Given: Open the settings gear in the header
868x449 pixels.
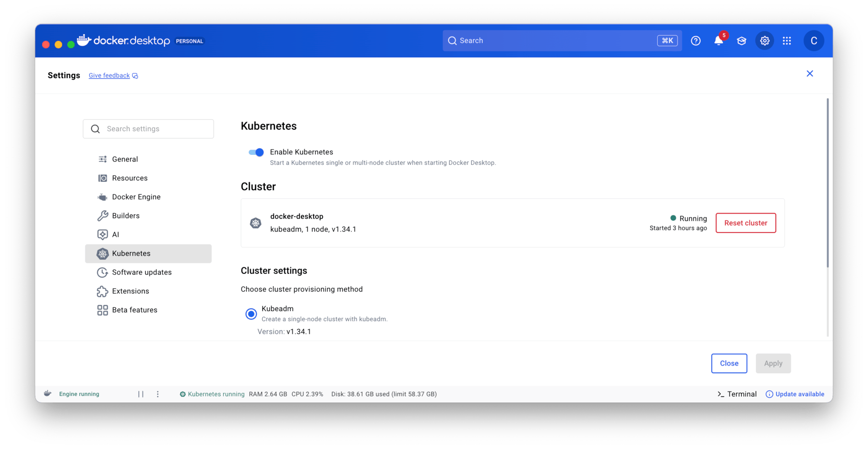Looking at the screenshot, I should 764,41.
